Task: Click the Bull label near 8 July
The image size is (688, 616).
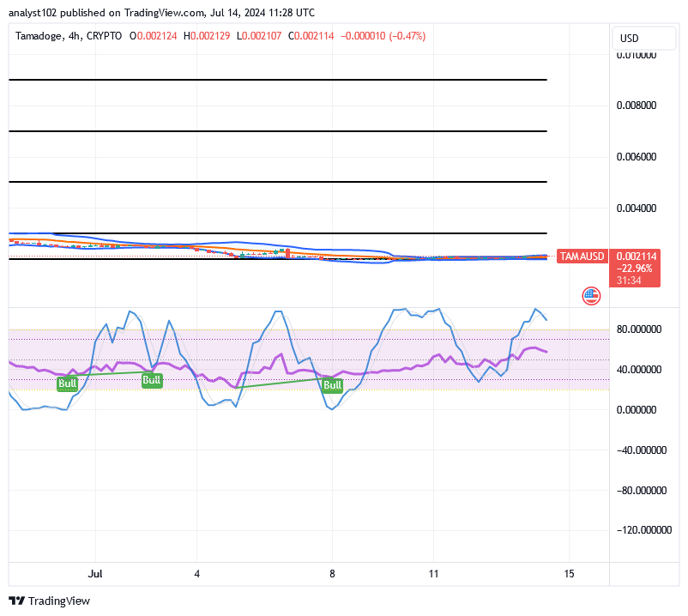Action: click(x=332, y=385)
